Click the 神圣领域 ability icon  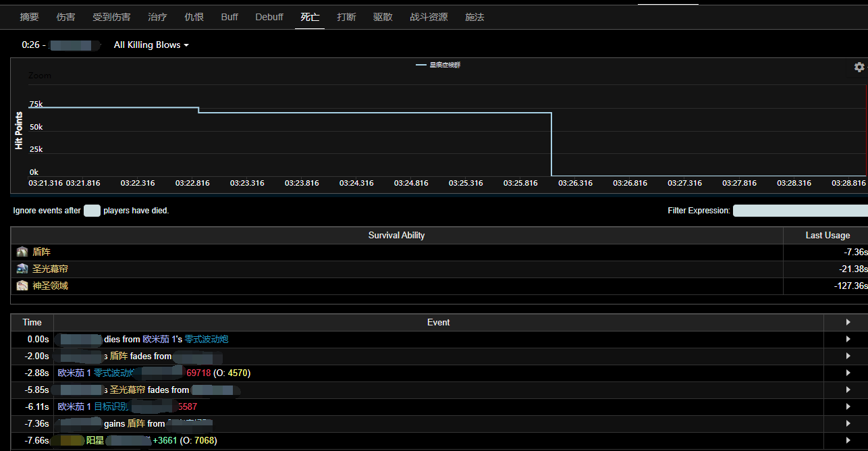[x=22, y=286]
